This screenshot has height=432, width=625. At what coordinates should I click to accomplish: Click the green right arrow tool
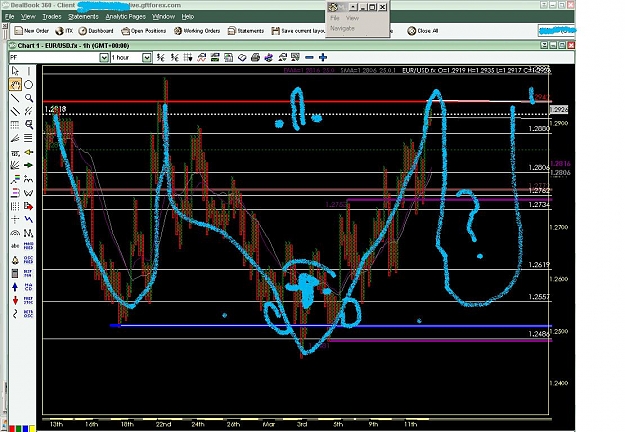click(x=28, y=165)
